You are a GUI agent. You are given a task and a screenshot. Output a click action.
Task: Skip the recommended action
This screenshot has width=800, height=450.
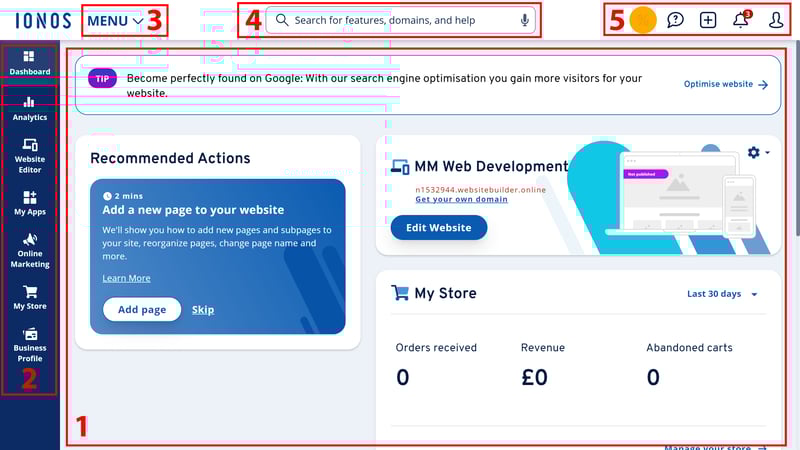pyautogui.click(x=203, y=310)
